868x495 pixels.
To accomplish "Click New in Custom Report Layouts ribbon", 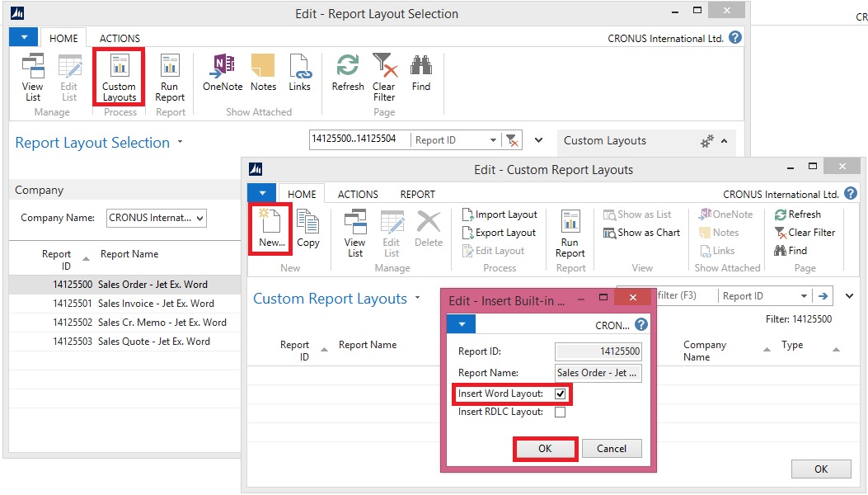I will 271,228.
